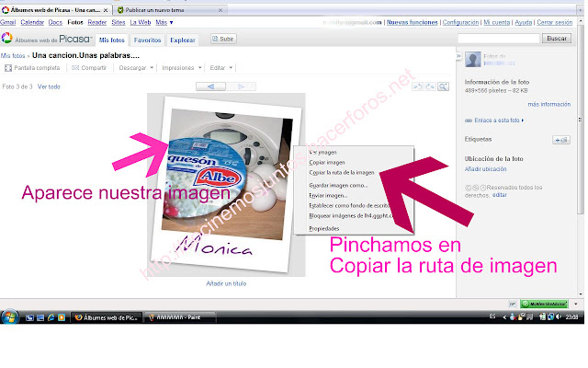
Task: Click the Subir upload button
Action: coord(223,39)
